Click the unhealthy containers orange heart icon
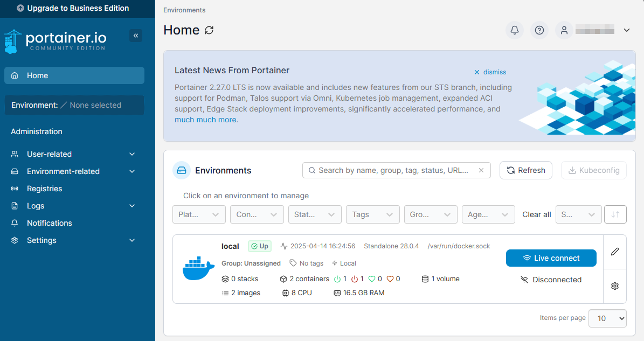 tap(390, 279)
